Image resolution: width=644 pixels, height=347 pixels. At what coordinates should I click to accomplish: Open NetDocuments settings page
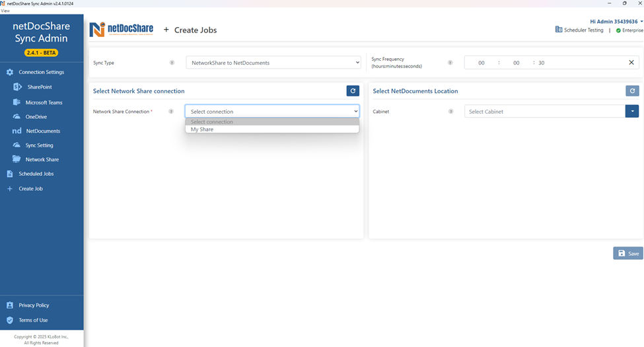pyautogui.click(x=43, y=131)
